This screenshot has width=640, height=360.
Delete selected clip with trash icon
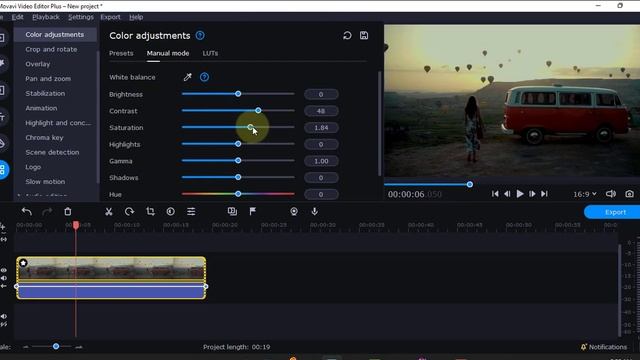click(68, 211)
